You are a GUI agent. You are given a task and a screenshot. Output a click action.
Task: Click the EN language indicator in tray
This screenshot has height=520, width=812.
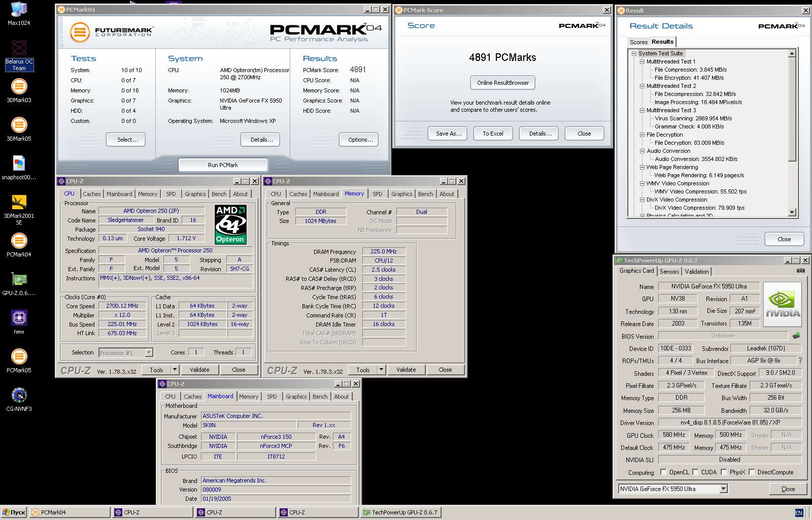pos(799,513)
